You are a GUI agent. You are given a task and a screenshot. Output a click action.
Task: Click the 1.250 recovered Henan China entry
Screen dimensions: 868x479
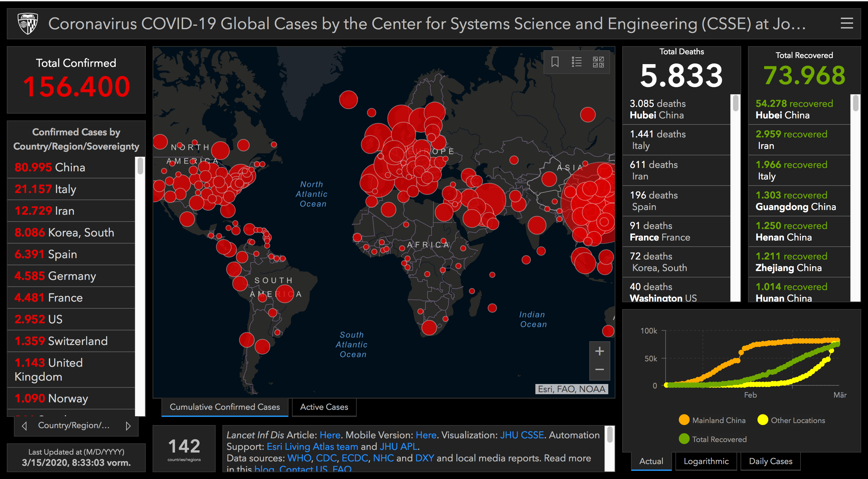[799, 231]
